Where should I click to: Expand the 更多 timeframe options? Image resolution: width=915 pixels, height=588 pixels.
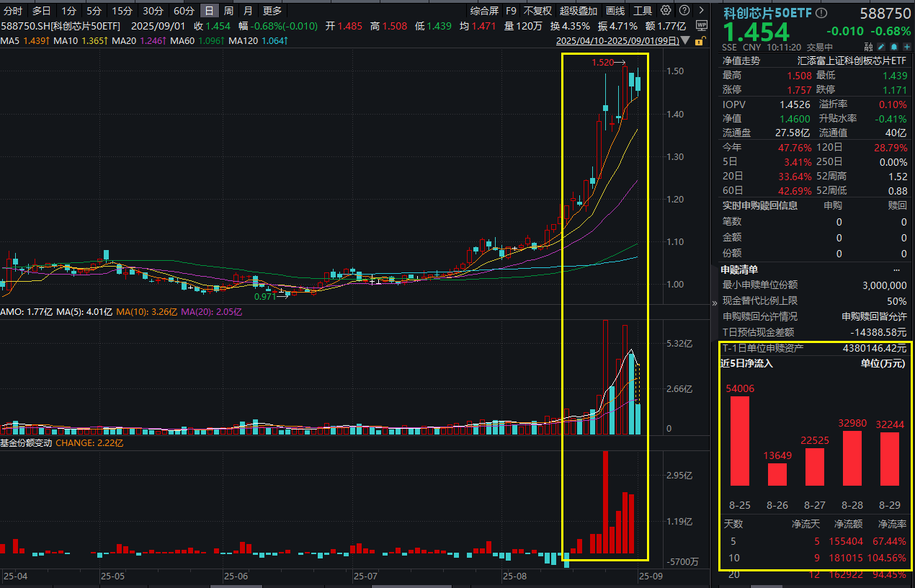(272, 11)
